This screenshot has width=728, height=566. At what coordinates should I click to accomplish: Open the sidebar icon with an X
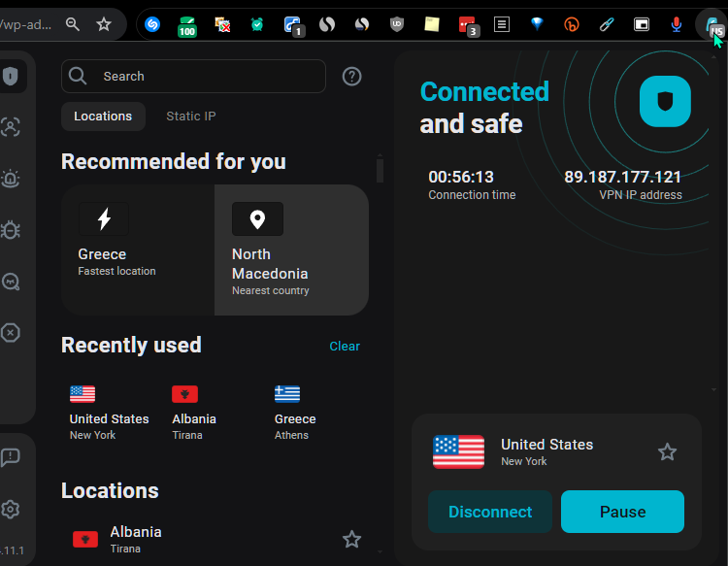[11, 332]
